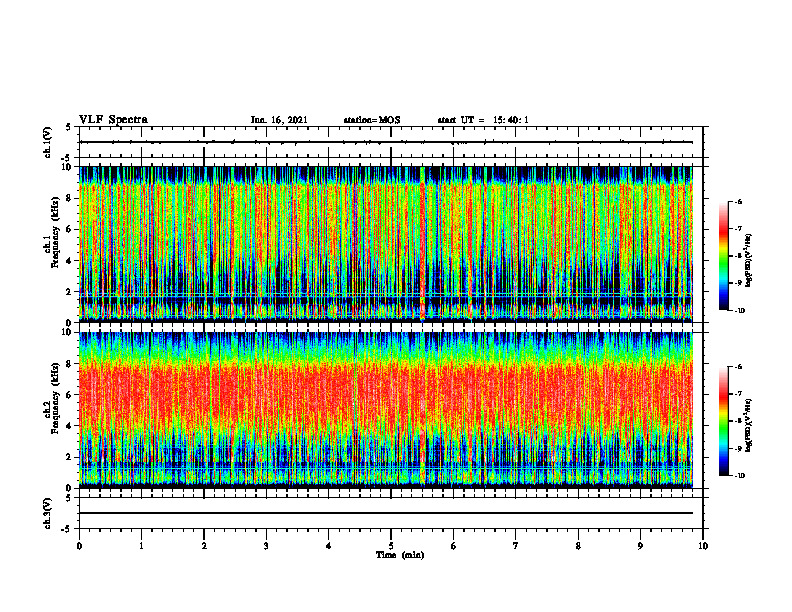The height and width of the screenshot is (612, 792).
Task: Click the ch.1 voltage waveform trace
Action: pyautogui.click(x=385, y=142)
